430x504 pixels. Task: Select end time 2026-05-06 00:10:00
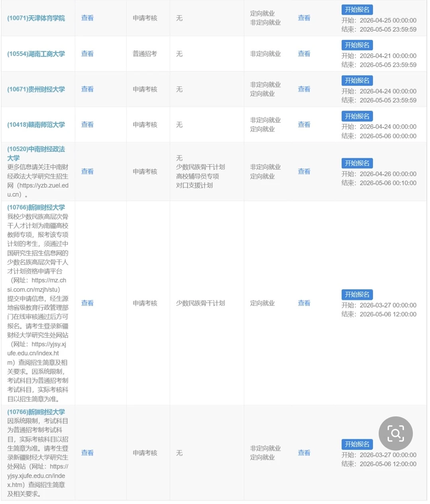click(388, 183)
